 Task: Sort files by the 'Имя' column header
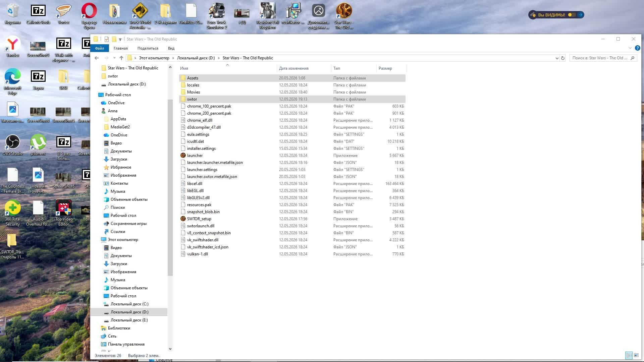coord(227,68)
